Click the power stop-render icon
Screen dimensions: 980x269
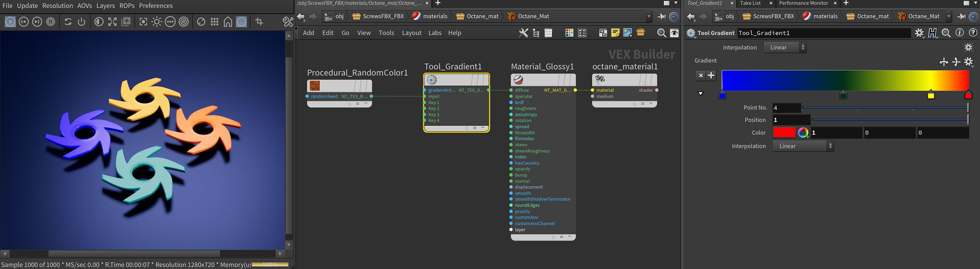tap(81, 22)
